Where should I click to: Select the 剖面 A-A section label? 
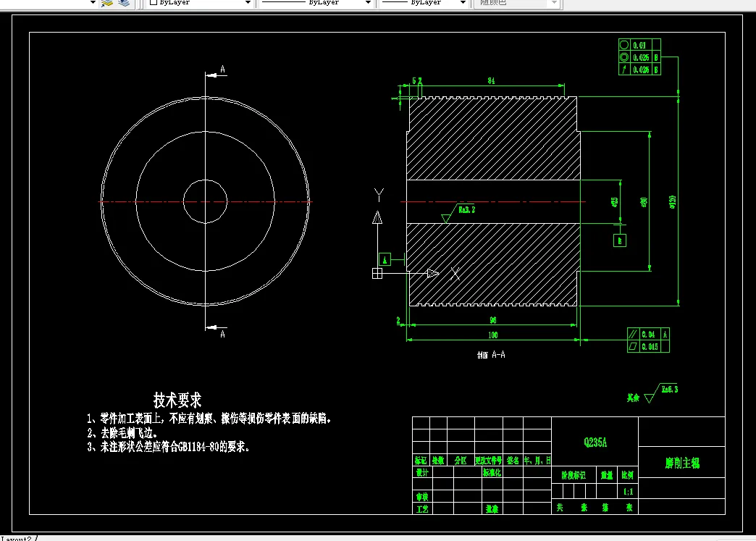[x=491, y=355]
